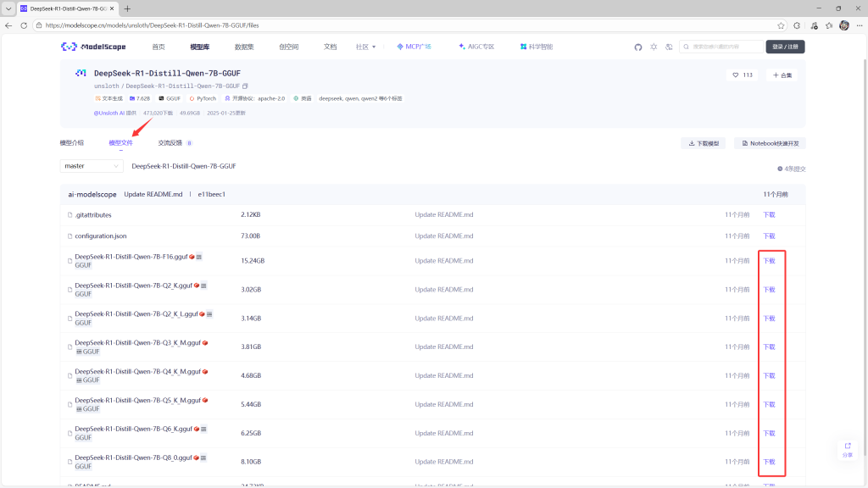Expand the master branch dropdown
Viewport: 868px width, 488px height.
92,166
